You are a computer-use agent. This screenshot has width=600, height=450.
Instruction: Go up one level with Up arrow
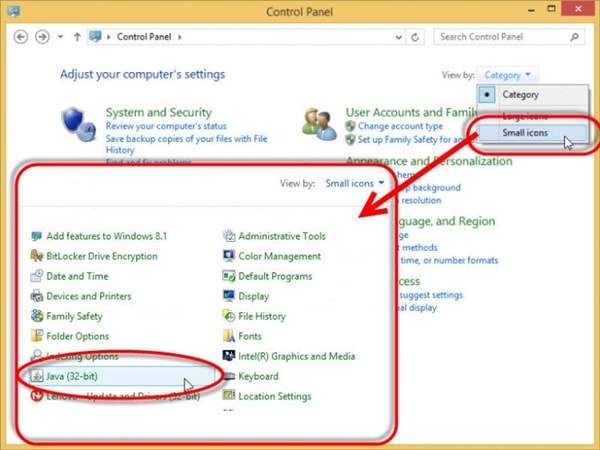click(77, 37)
